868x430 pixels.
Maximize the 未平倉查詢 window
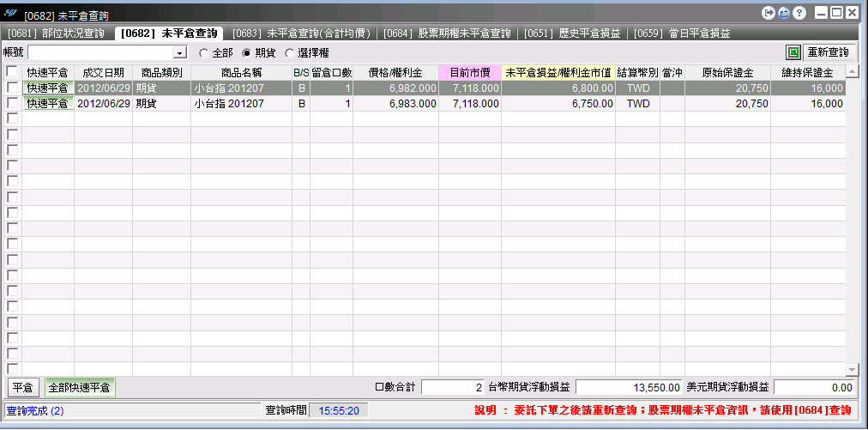(x=836, y=12)
